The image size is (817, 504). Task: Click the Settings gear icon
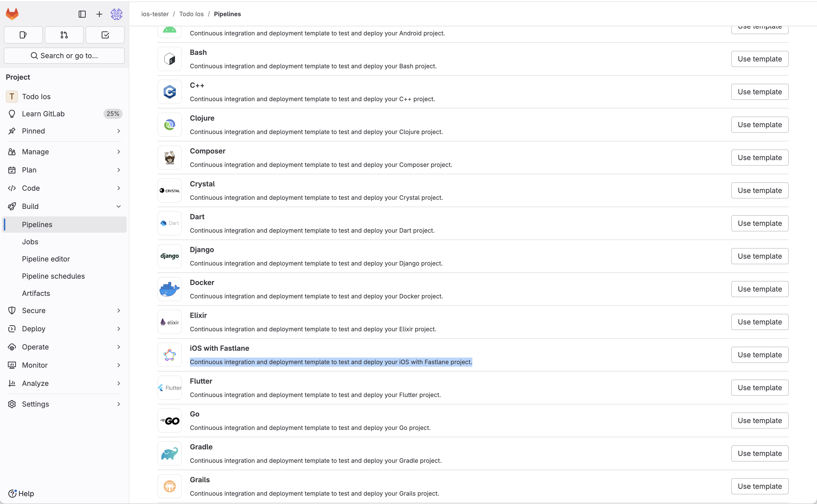tap(12, 404)
